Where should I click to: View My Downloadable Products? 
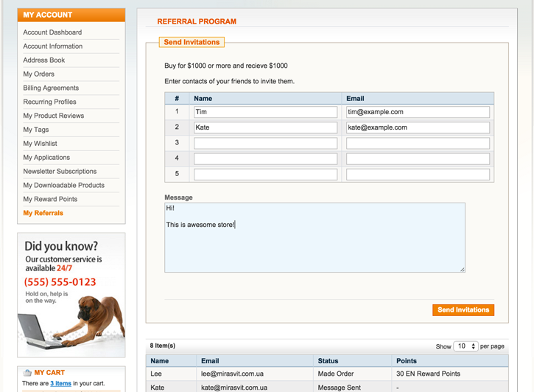[x=63, y=186]
